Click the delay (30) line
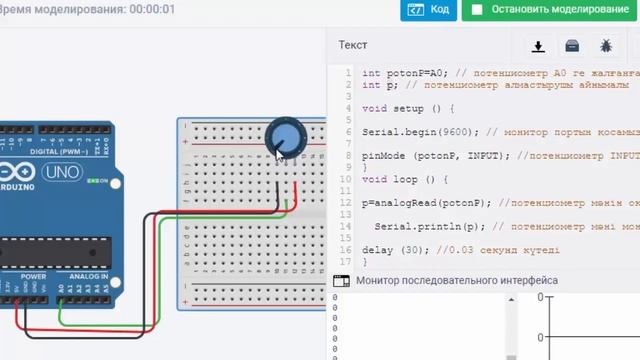This screenshot has width=640, height=360. click(x=461, y=250)
